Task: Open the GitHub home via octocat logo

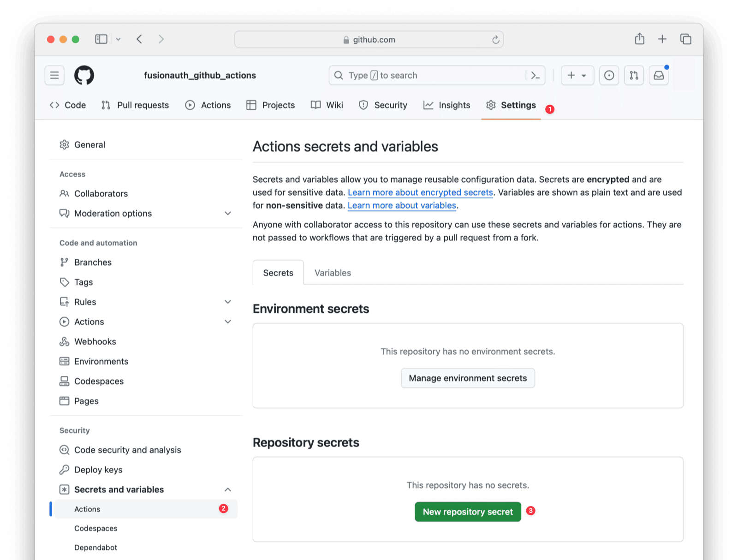Action: (x=84, y=75)
